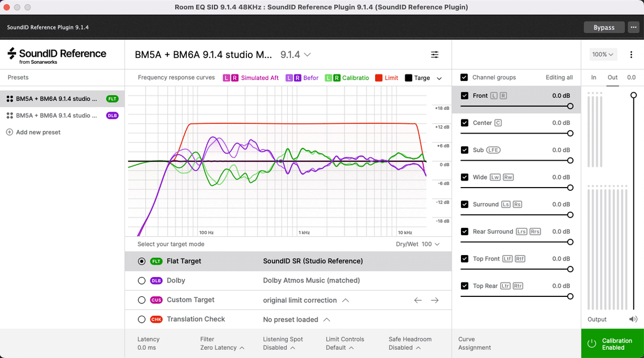The height and width of the screenshot is (358, 644).
Task: Click the R badge of Simulated After
Action: pos(235,78)
